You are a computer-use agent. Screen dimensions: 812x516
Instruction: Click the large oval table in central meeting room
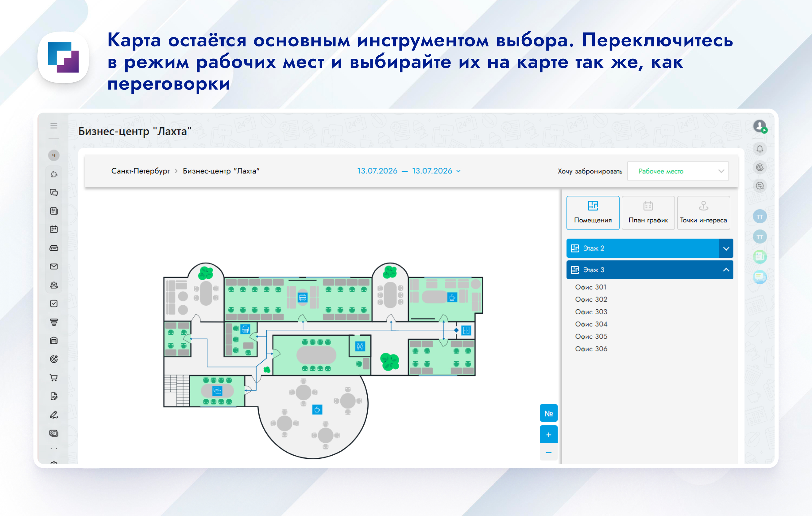316,355
